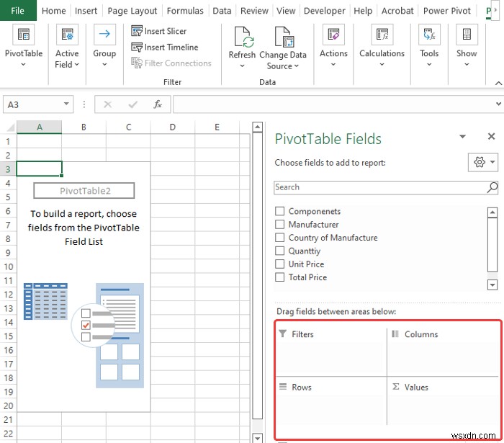Click the search magnifier icon
This screenshot has width=504, height=443.
[492, 187]
